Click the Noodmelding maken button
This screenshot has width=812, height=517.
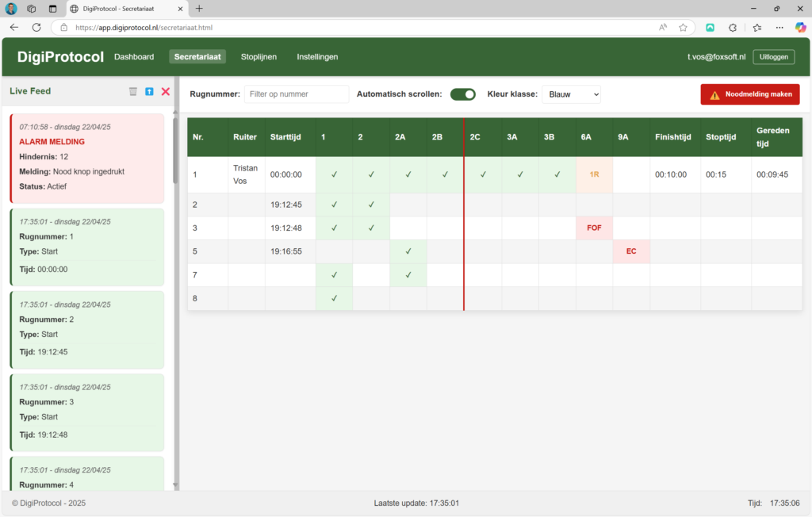point(750,94)
